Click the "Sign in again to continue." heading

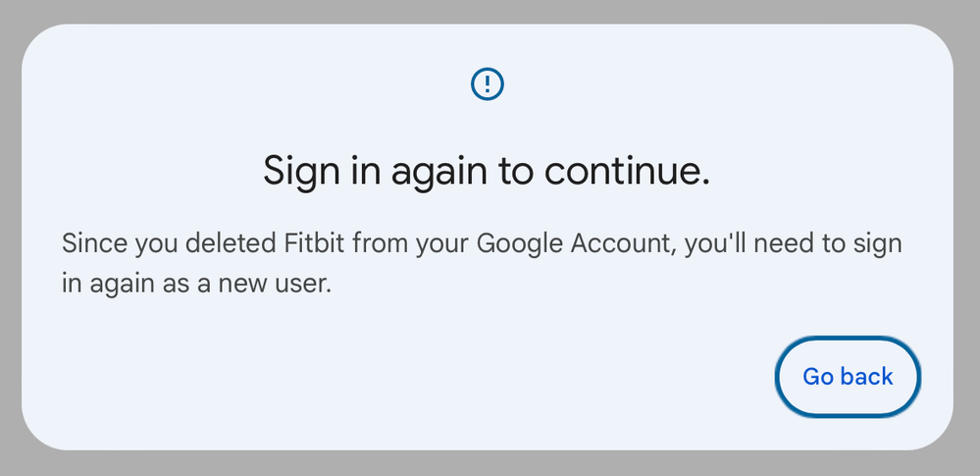pyautogui.click(x=487, y=173)
